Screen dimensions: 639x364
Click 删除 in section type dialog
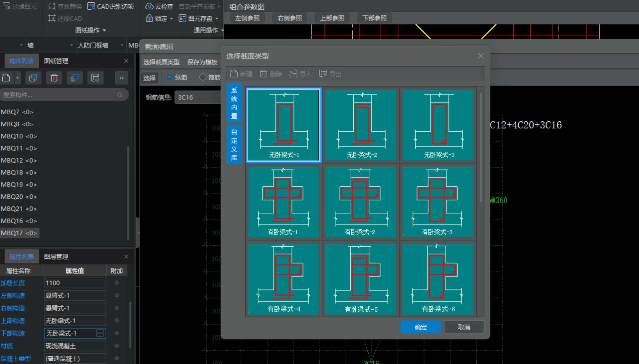[271, 74]
